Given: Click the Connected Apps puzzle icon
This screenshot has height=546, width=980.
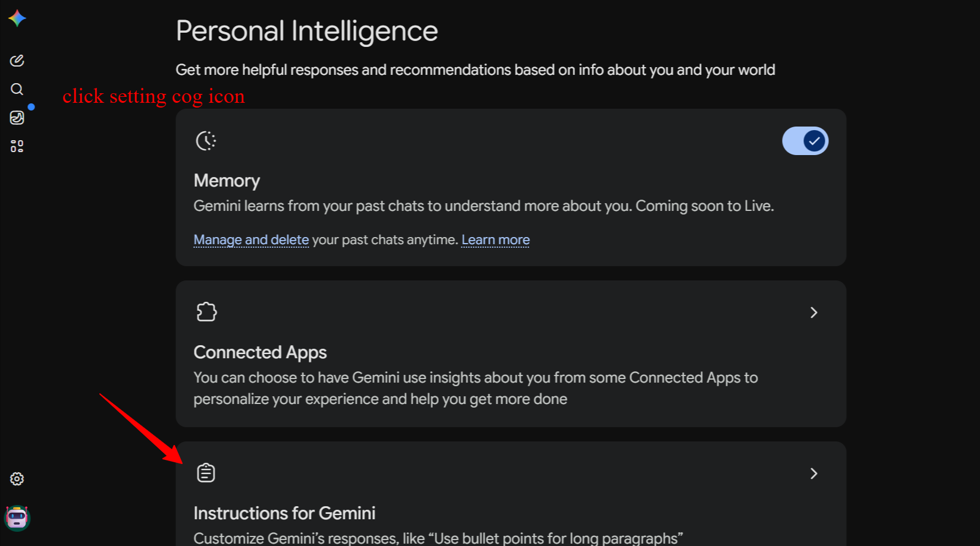Looking at the screenshot, I should [x=206, y=312].
